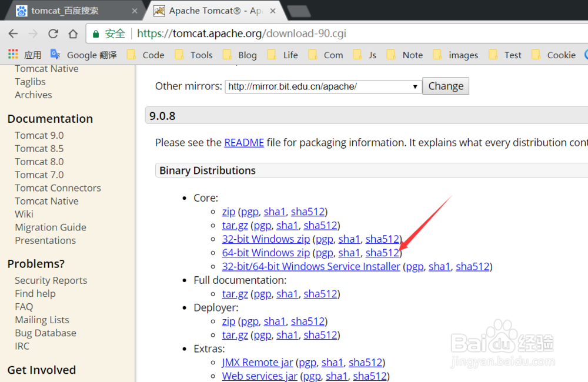Screen dimensions: 588x382
Task: Open Tomcat 8.5 documentation link
Action: [39, 149]
